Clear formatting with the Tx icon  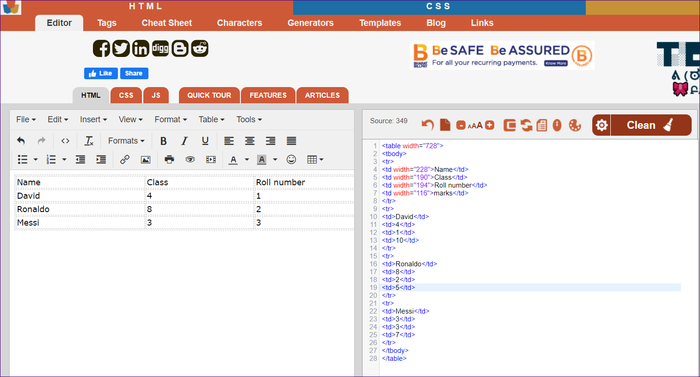tap(89, 141)
